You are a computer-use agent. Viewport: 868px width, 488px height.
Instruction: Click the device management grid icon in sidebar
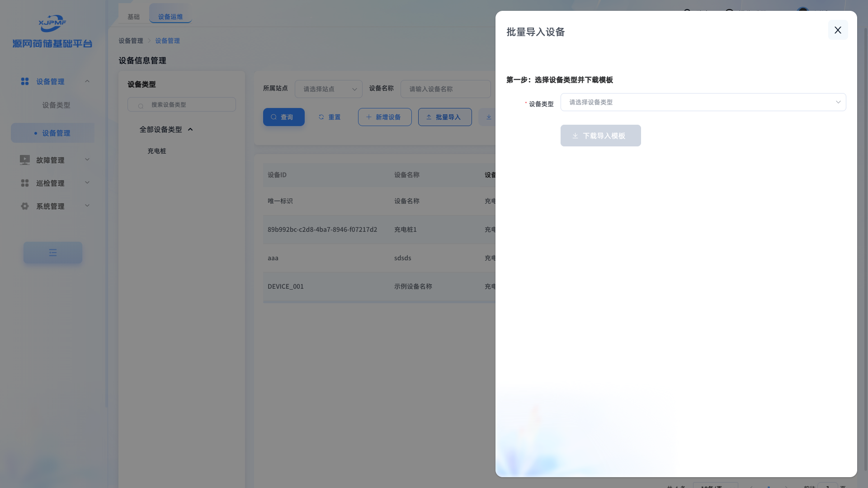coord(25,81)
